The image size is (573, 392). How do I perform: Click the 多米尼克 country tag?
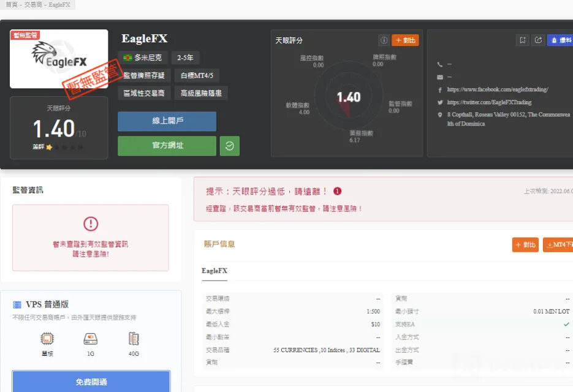tap(143, 58)
